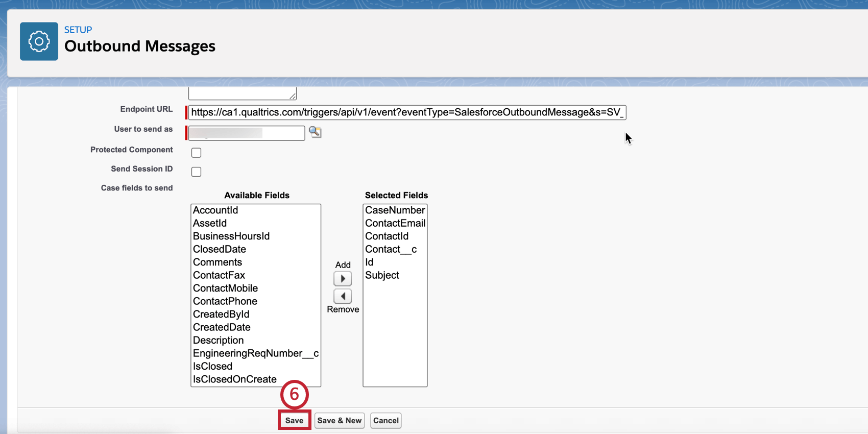Select Id in Selected Fields
This screenshot has width=868, height=434.
(x=395, y=262)
